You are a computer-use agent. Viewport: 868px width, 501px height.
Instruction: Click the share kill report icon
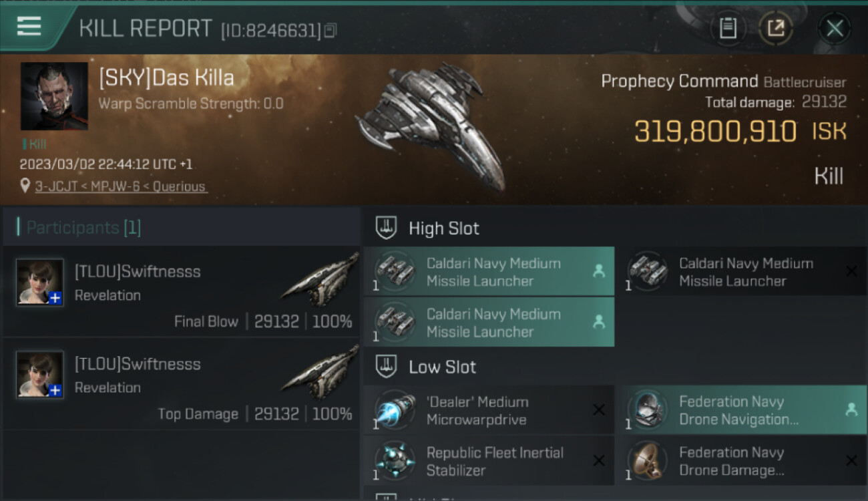tap(775, 28)
